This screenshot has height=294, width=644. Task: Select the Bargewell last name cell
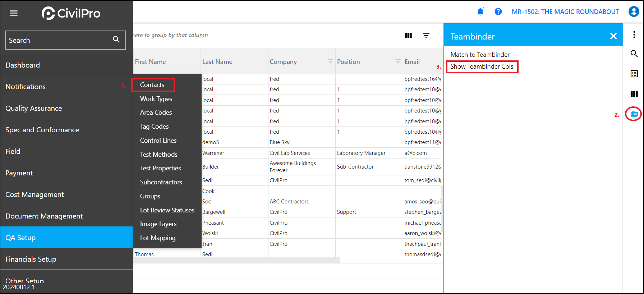pos(234,212)
